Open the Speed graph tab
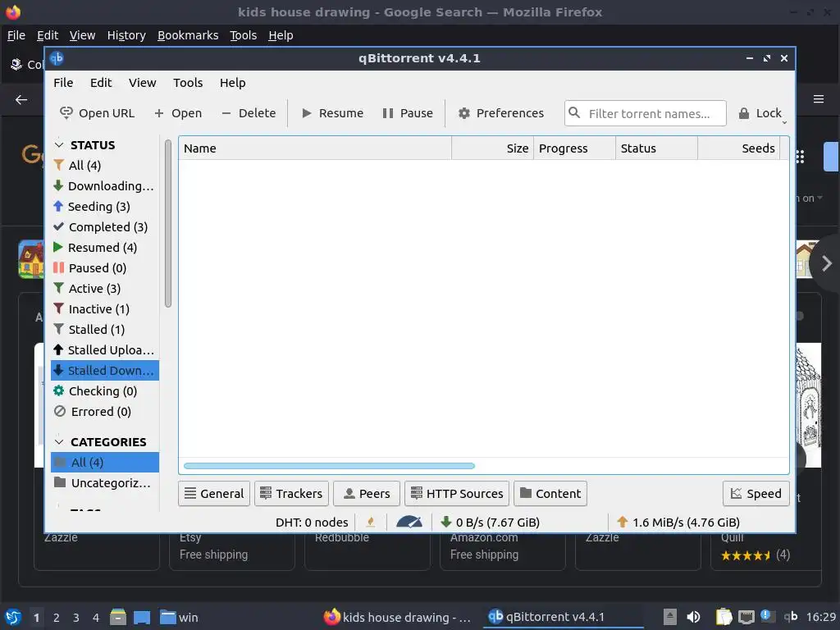Screen dimensions: 840x630 tap(756, 493)
